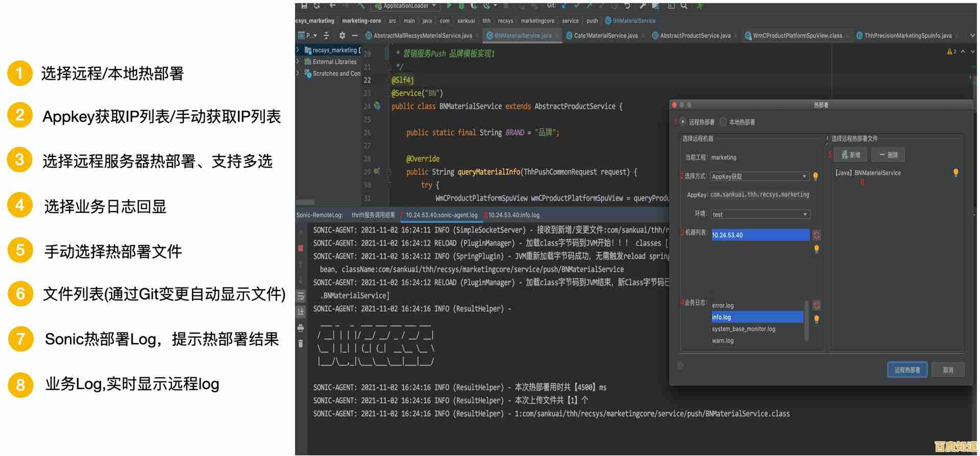Toggle soft-wrap icon in log panel

pyautogui.click(x=301, y=296)
